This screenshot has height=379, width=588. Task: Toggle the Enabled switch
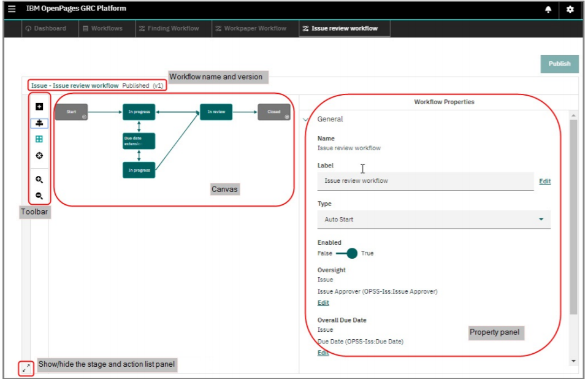tap(347, 253)
